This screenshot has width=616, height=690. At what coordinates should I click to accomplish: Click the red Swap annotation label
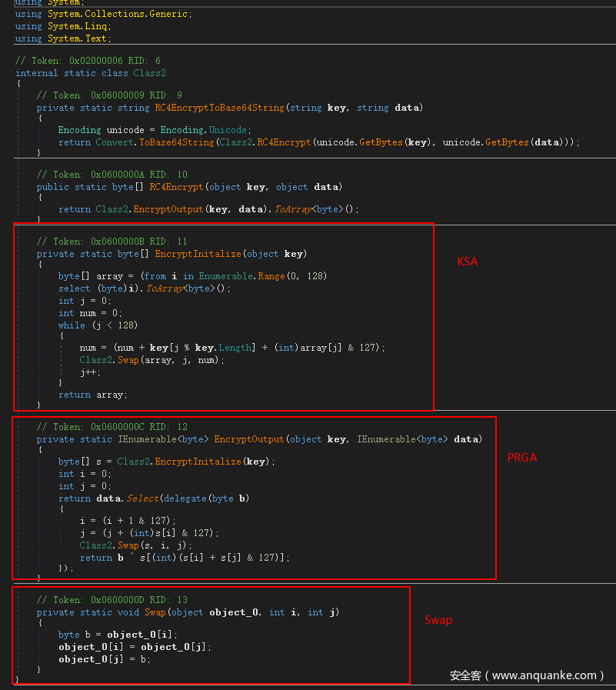click(x=438, y=620)
